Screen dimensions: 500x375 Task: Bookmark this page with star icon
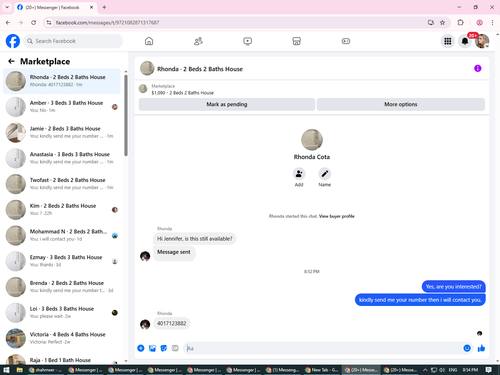click(x=442, y=23)
